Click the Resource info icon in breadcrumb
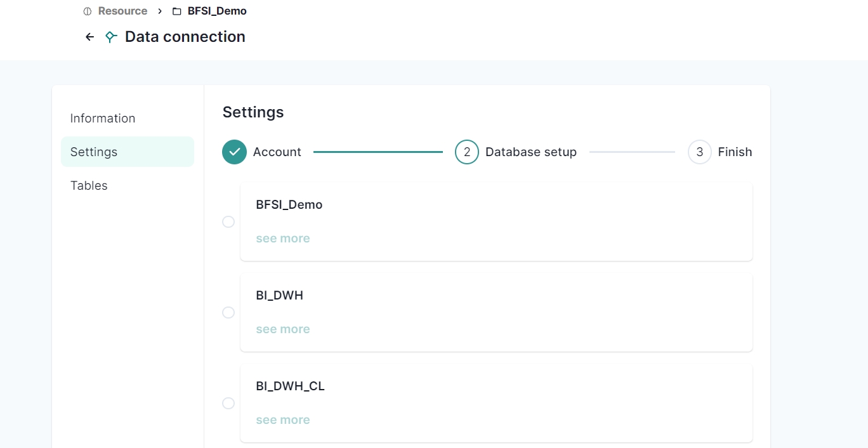 [88, 11]
